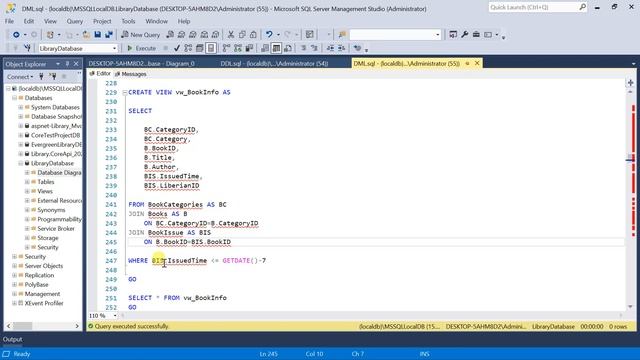Image resolution: width=640 pixels, height=360 pixels.
Task: Switch to the Messages tab
Action: point(131,74)
